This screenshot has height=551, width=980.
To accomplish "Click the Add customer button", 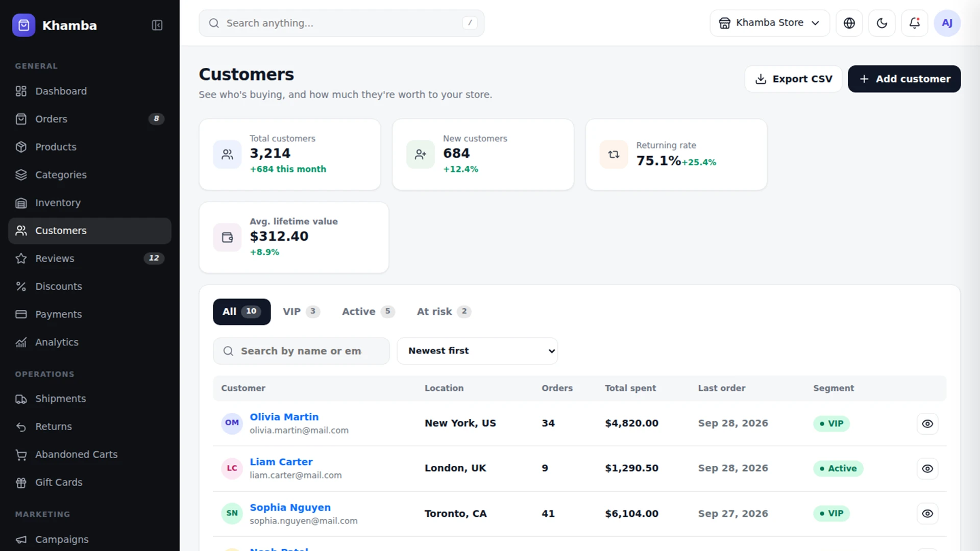I will (904, 79).
